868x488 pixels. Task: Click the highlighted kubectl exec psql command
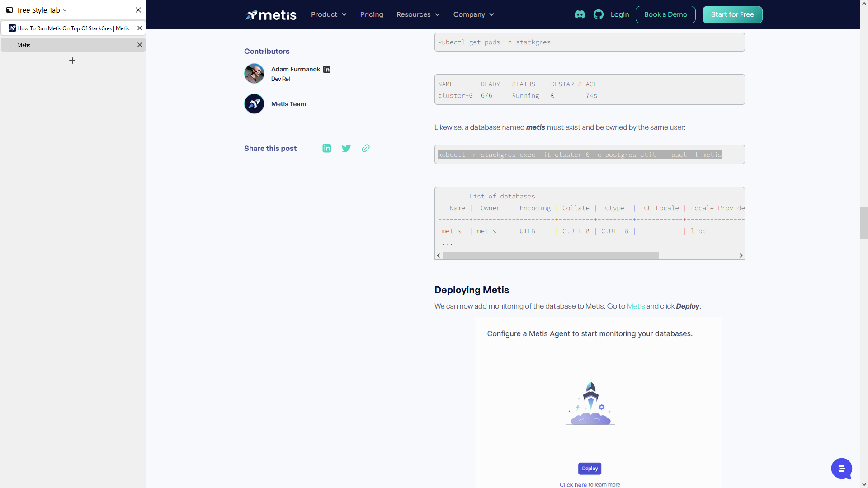(x=580, y=155)
